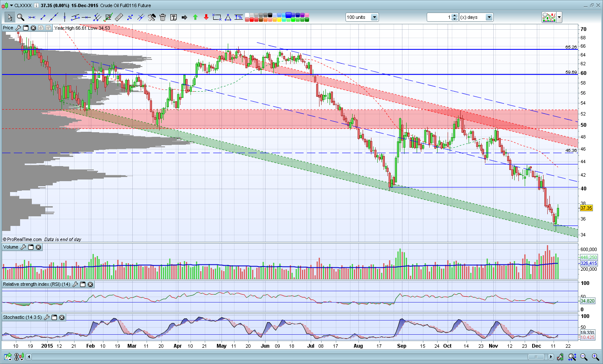Activate the magnifier zoom tool
The height and width of the screenshot is (364, 603).
point(21,17)
